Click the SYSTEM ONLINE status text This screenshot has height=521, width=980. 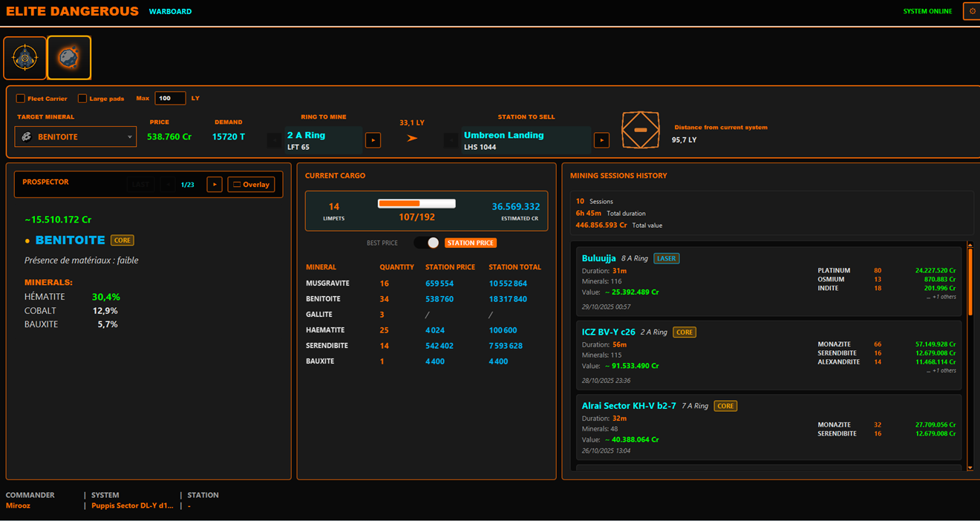[x=927, y=11]
